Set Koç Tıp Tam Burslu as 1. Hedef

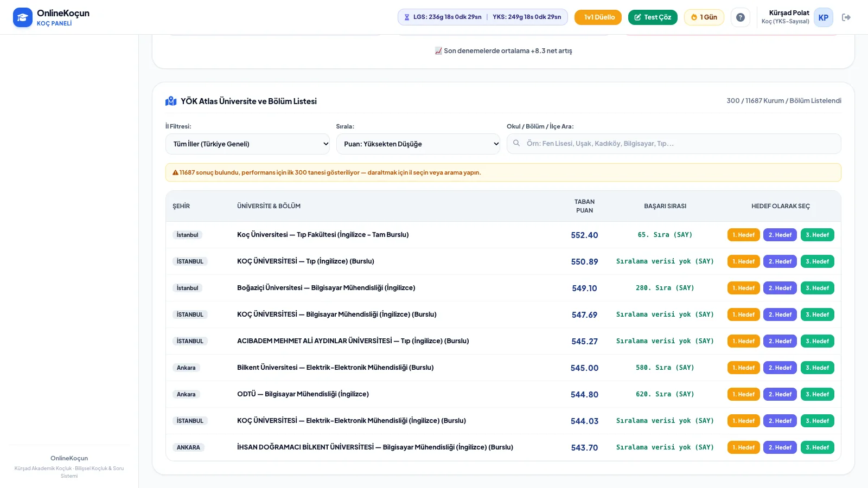(x=743, y=235)
